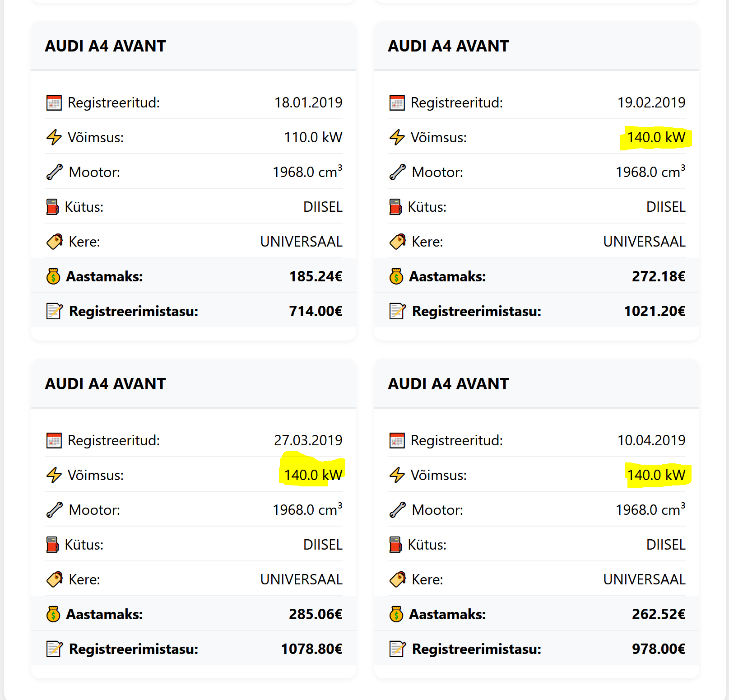This screenshot has width=729, height=700.
Task: Click tag icon in 10.04.2019 card
Action: (x=397, y=579)
